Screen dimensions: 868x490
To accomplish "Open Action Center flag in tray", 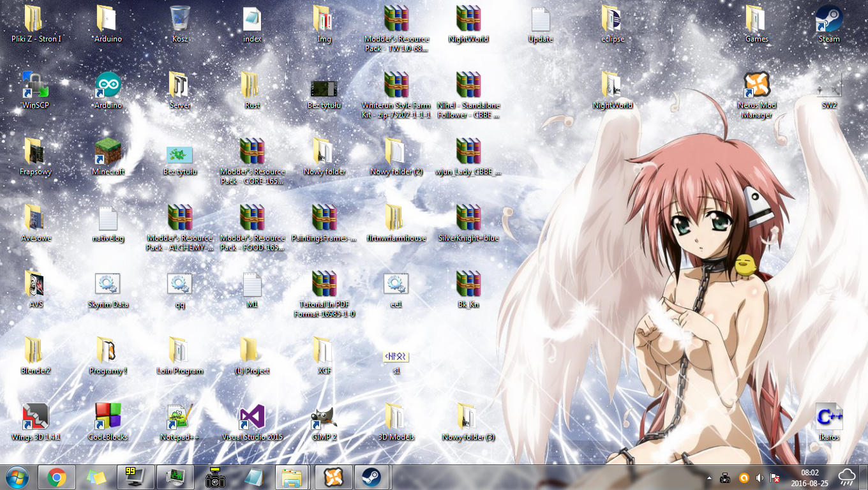I will (775, 477).
